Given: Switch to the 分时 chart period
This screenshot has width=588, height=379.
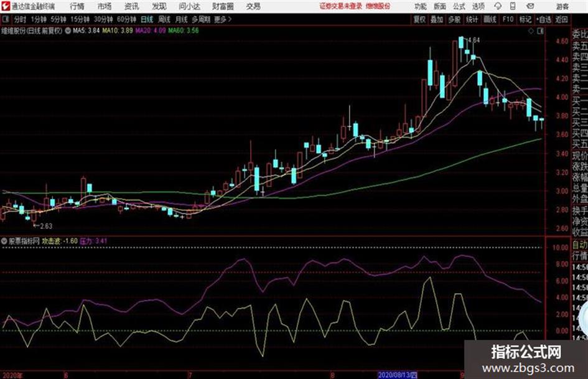Looking at the screenshot, I should coord(20,19).
